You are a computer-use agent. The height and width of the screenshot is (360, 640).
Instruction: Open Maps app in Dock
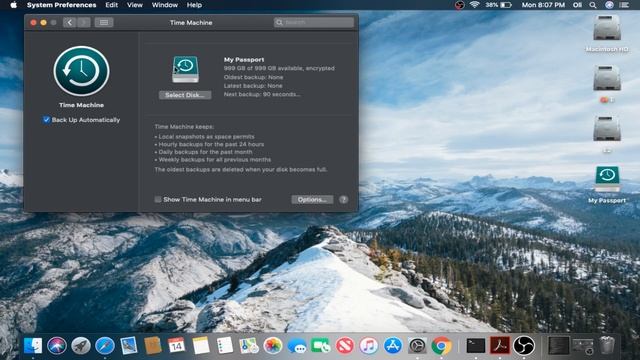(249, 346)
